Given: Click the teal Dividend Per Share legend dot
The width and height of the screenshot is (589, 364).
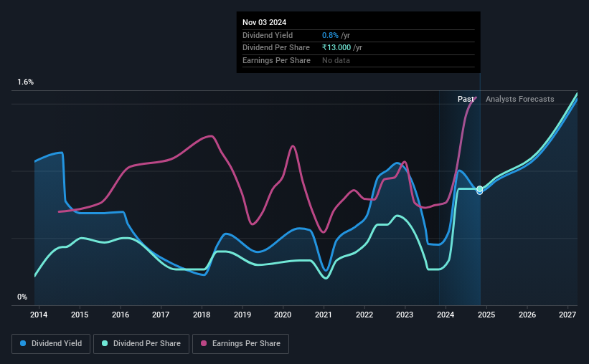Looking at the screenshot, I should tap(105, 343).
